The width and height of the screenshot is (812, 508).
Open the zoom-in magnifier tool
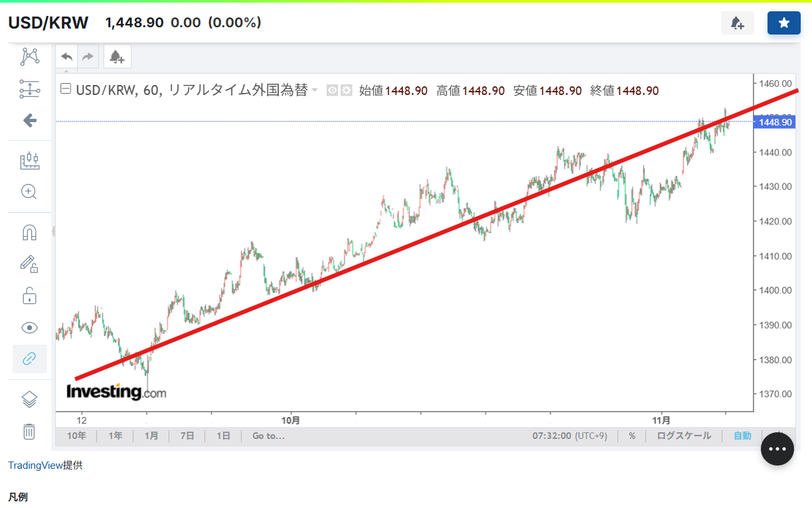click(x=29, y=192)
